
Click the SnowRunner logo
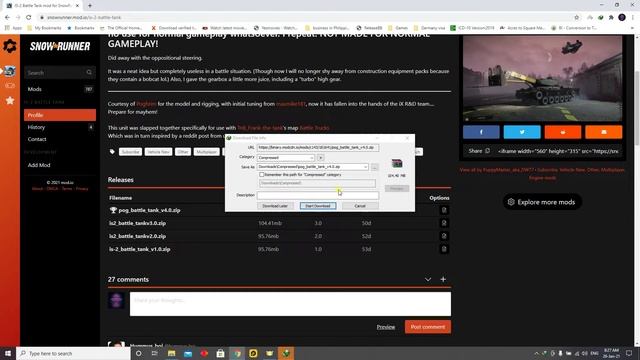[x=60, y=47]
